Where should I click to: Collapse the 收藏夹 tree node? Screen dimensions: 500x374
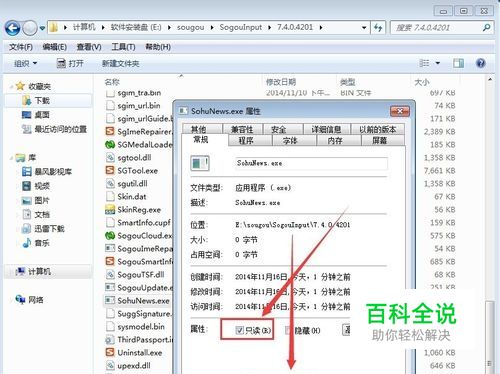click(x=12, y=87)
